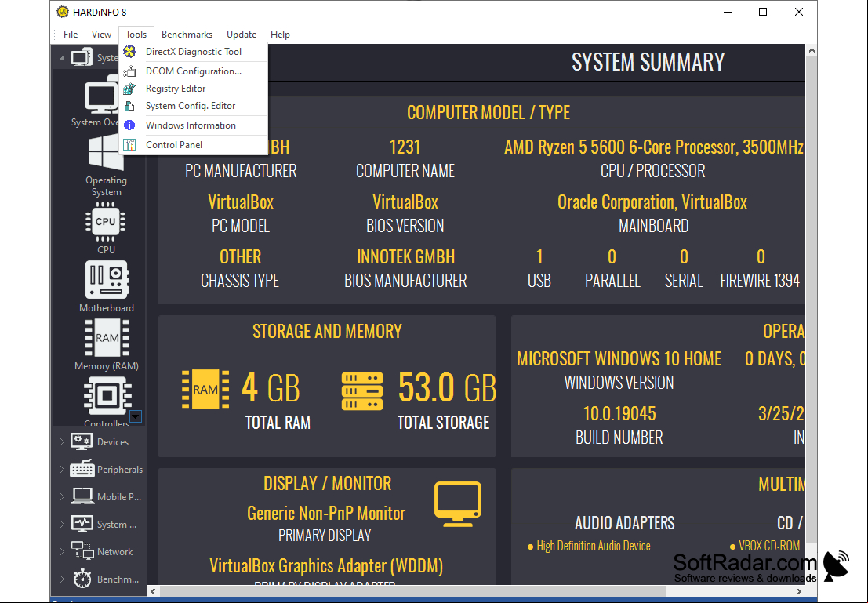
Task: Open System Config. Editor entry
Action: [x=194, y=106]
